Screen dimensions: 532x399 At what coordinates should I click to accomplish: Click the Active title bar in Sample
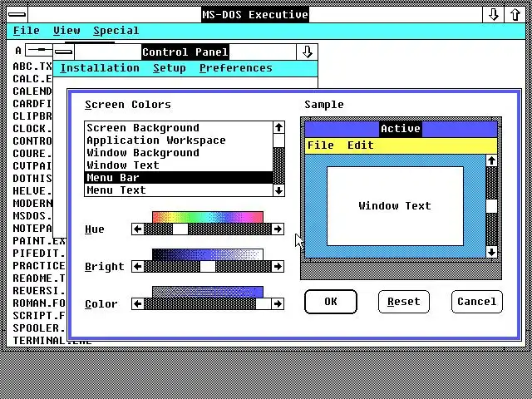point(401,129)
